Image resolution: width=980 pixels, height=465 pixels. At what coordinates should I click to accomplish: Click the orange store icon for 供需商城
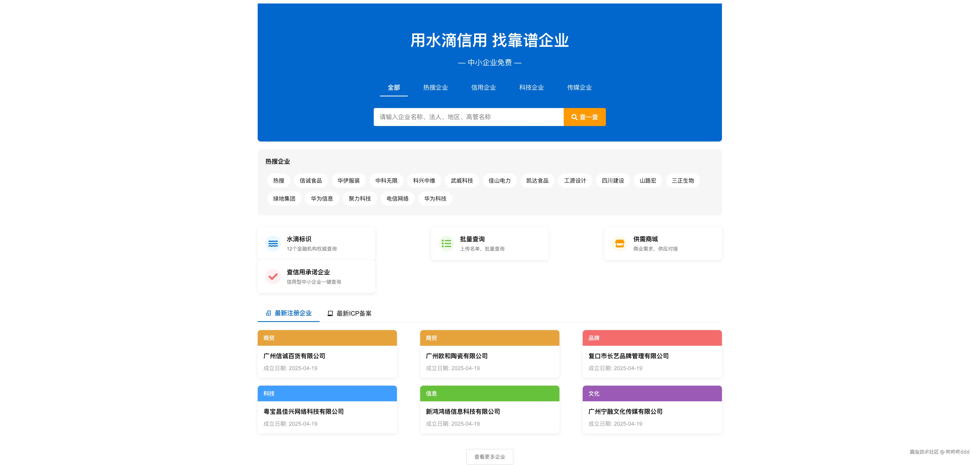tap(619, 244)
